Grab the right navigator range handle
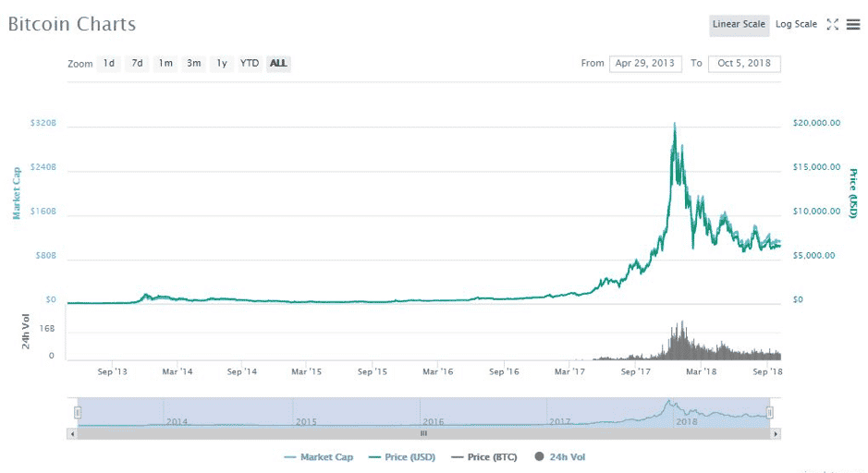 pos(769,413)
